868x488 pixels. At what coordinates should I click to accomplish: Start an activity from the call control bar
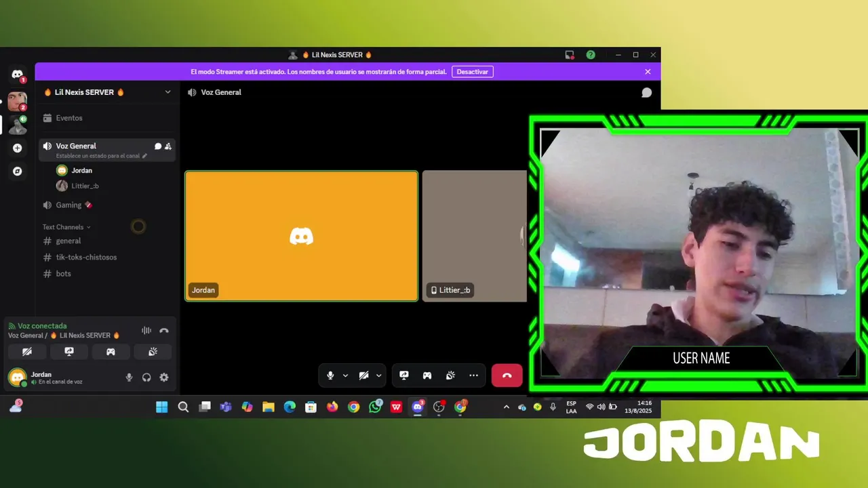click(427, 375)
